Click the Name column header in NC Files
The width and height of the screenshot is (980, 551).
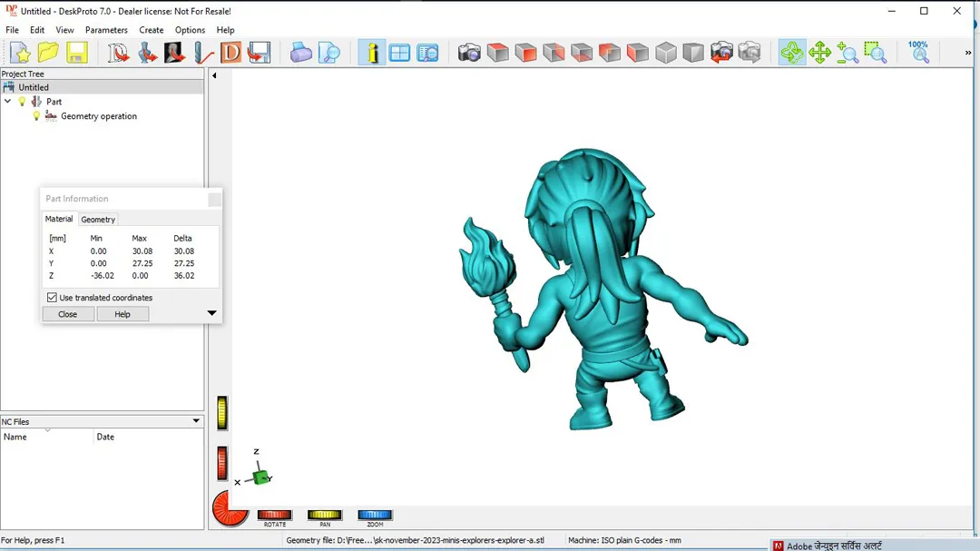click(x=47, y=437)
